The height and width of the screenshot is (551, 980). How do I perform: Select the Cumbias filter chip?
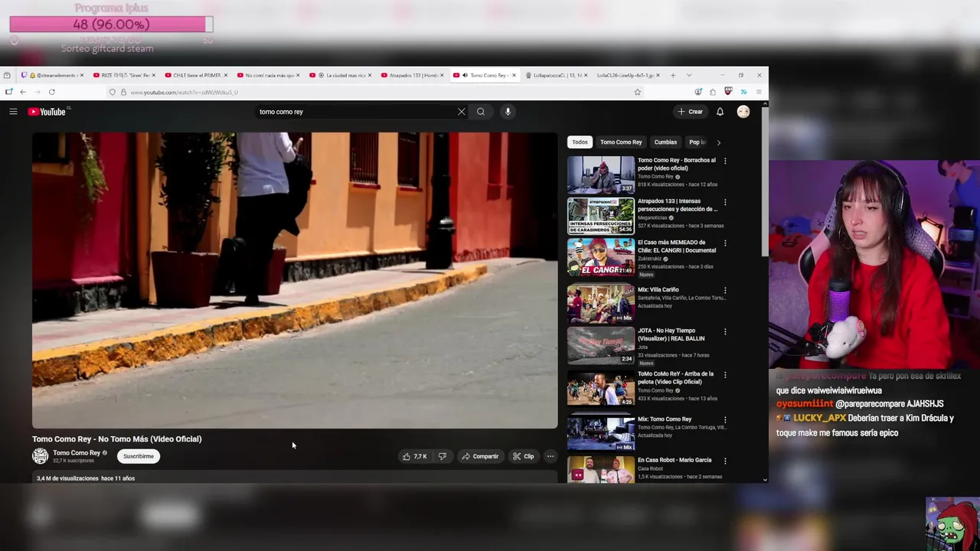coord(665,142)
